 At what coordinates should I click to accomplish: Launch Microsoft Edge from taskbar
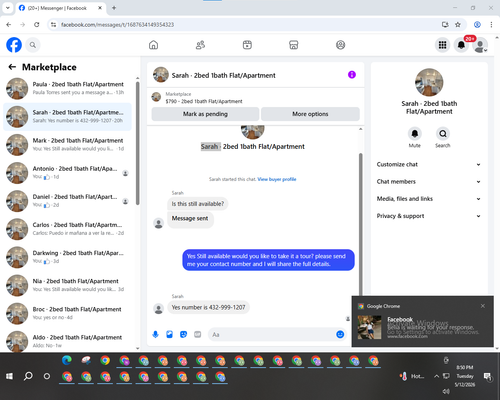coord(67,360)
